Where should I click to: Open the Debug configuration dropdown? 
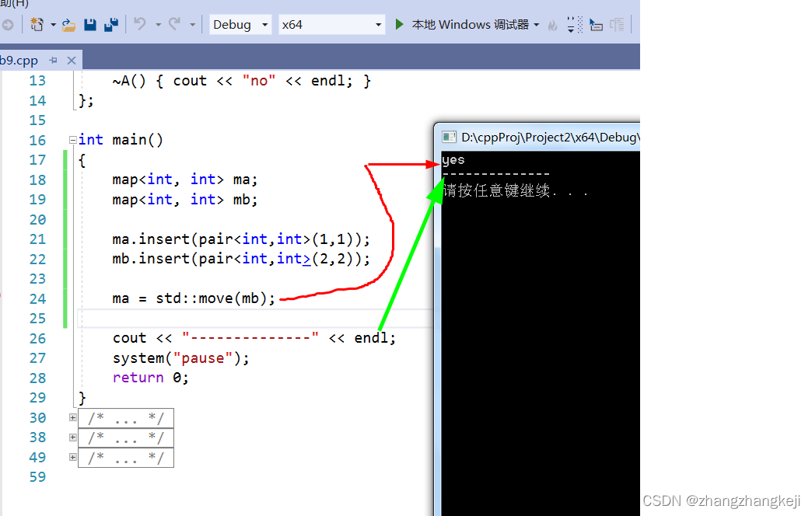(240, 24)
